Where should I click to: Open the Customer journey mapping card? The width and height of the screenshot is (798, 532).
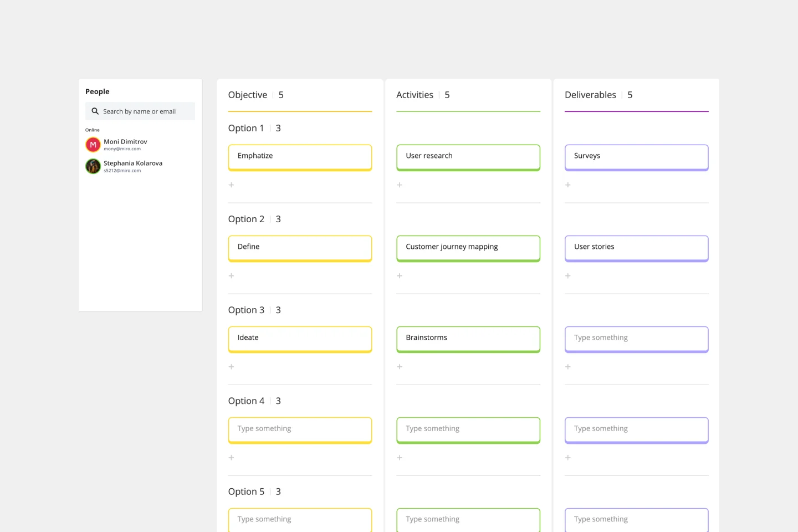468,249
